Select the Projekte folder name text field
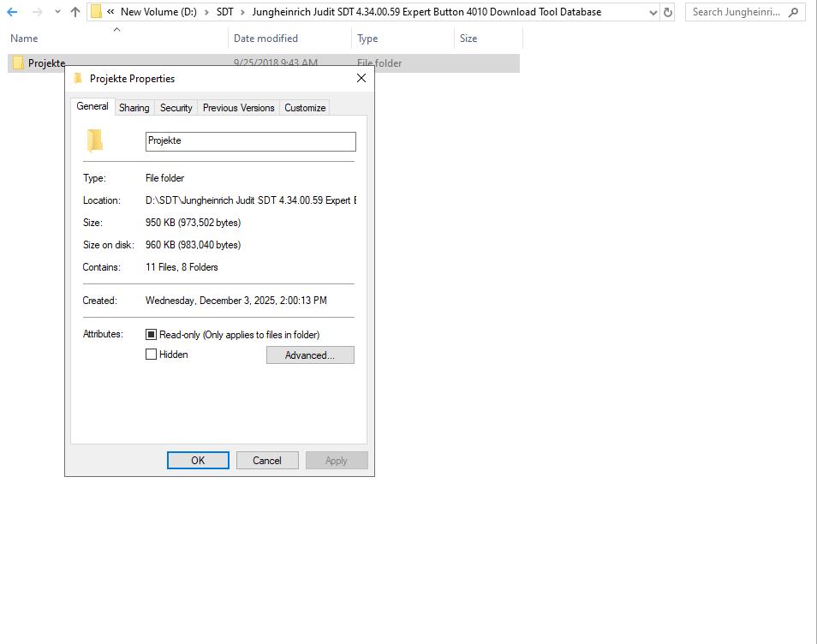This screenshot has height=644, width=817. click(x=250, y=140)
